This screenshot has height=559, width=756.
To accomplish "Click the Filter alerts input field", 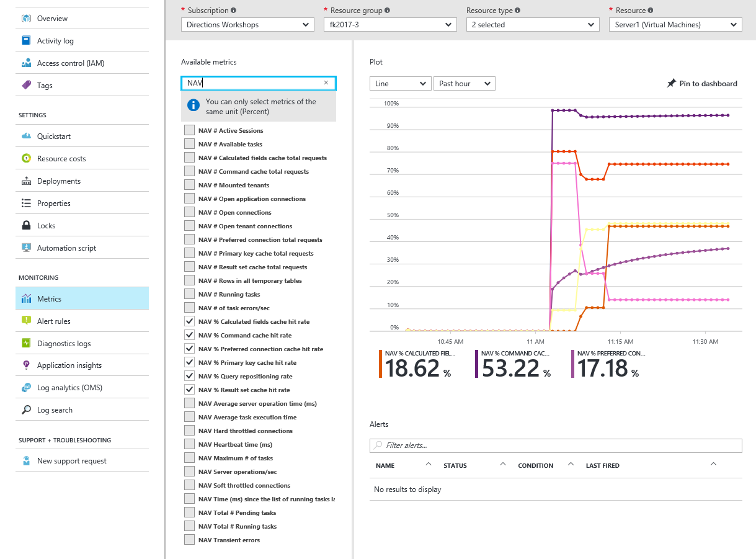I will click(561, 445).
